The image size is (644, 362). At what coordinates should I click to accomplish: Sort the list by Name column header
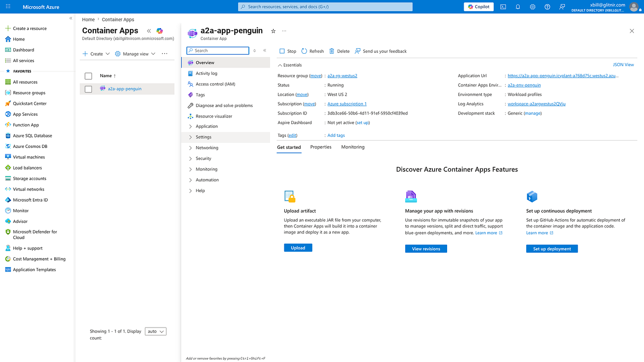click(x=108, y=76)
